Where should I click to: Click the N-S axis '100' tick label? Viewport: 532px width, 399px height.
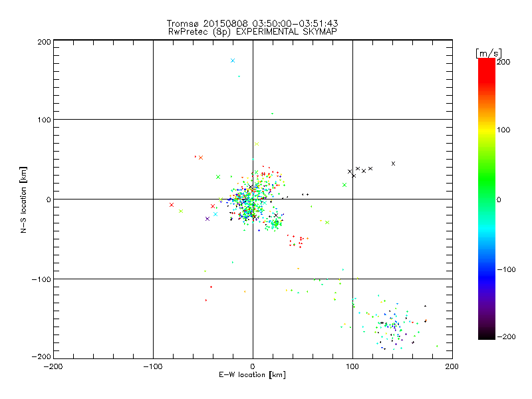point(44,120)
